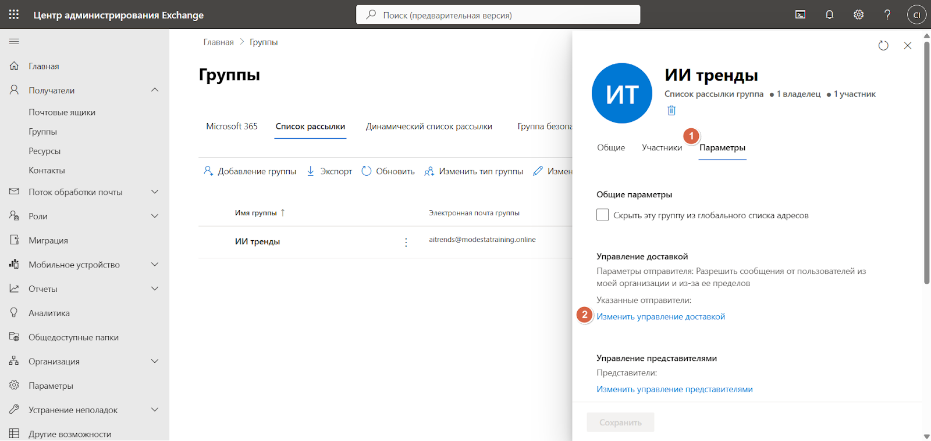Sort by Имя группы column header
The width and height of the screenshot is (931, 441).
(x=260, y=212)
